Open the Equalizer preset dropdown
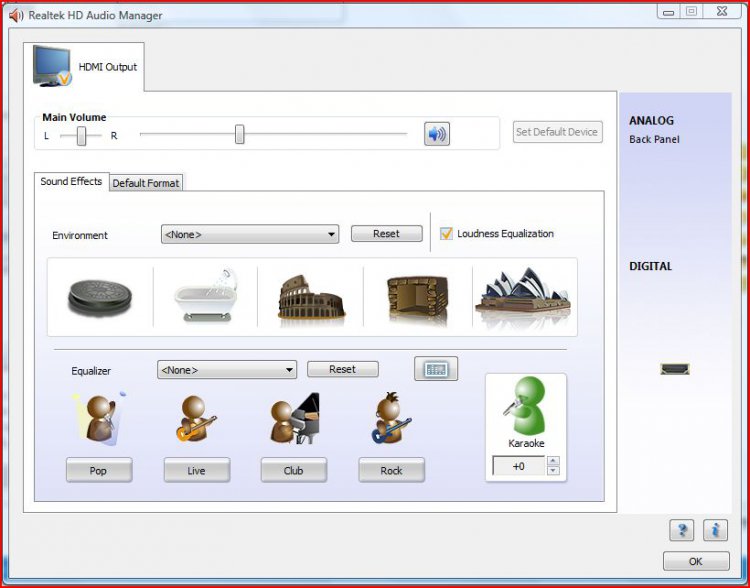 click(x=227, y=370)
